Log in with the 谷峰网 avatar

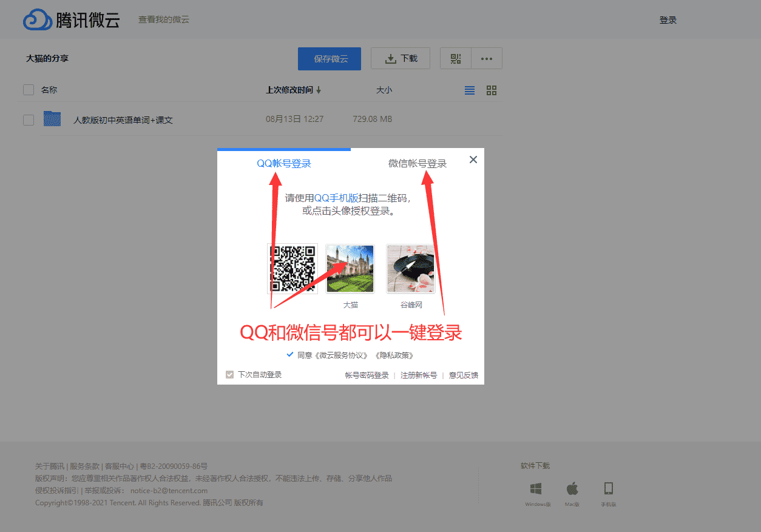click(x=411, y=269)
